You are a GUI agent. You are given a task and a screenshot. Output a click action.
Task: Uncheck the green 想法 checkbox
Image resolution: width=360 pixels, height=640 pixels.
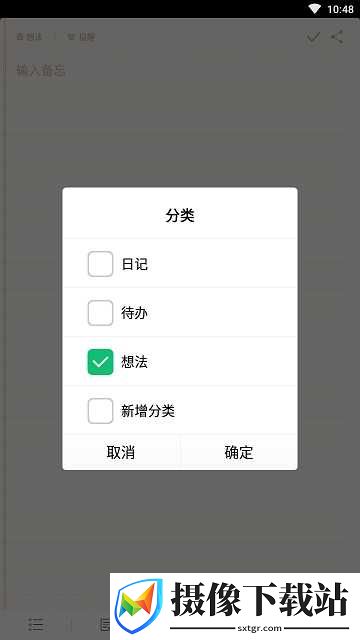pos(100,362)
